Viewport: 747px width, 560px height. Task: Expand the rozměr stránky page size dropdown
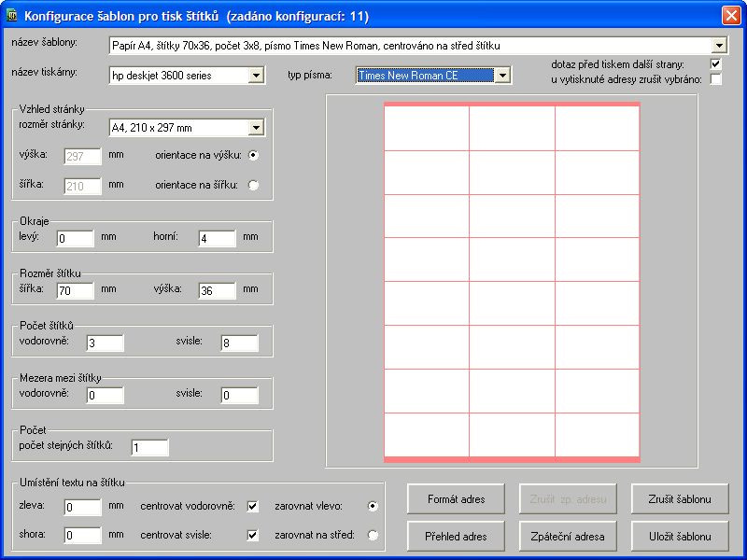coord(256,128)
